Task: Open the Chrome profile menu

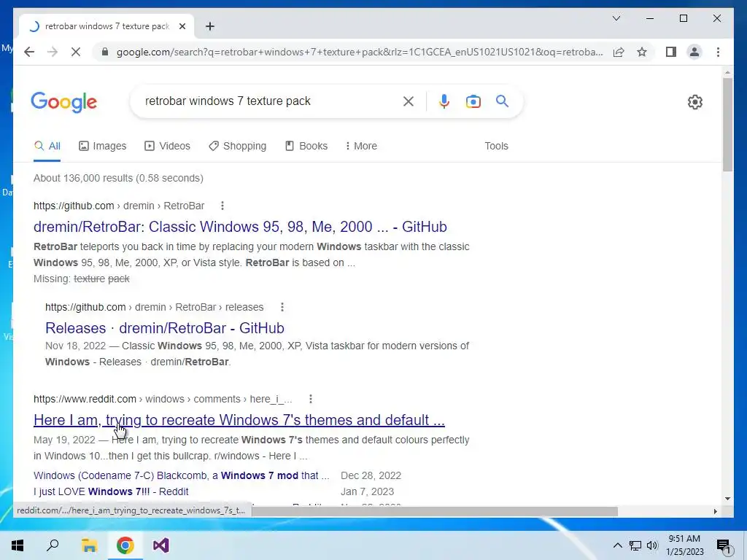Action: (x=694, y=52)
